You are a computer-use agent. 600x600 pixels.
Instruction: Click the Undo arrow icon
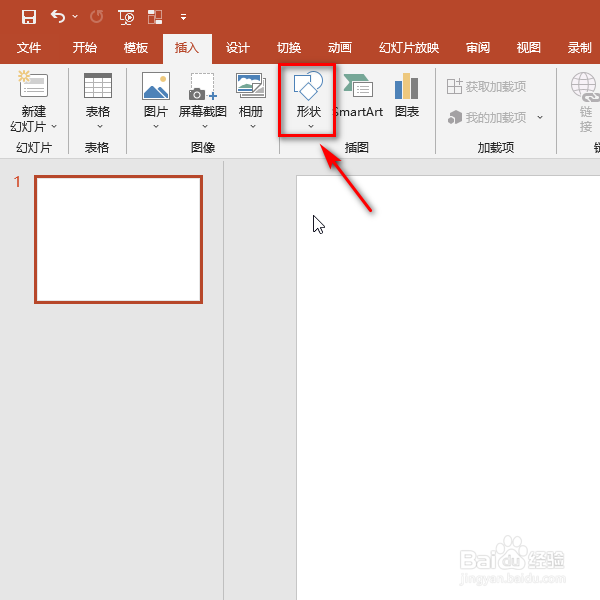click(58, 16)
